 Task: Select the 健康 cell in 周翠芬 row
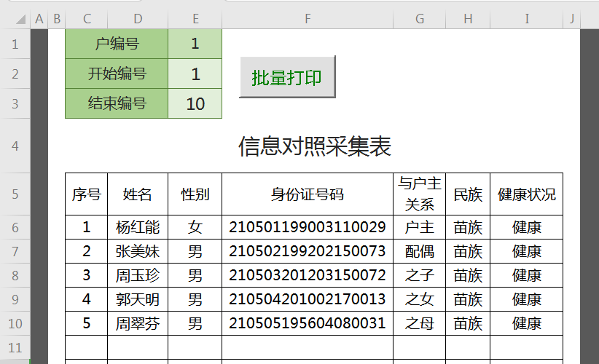527,323
